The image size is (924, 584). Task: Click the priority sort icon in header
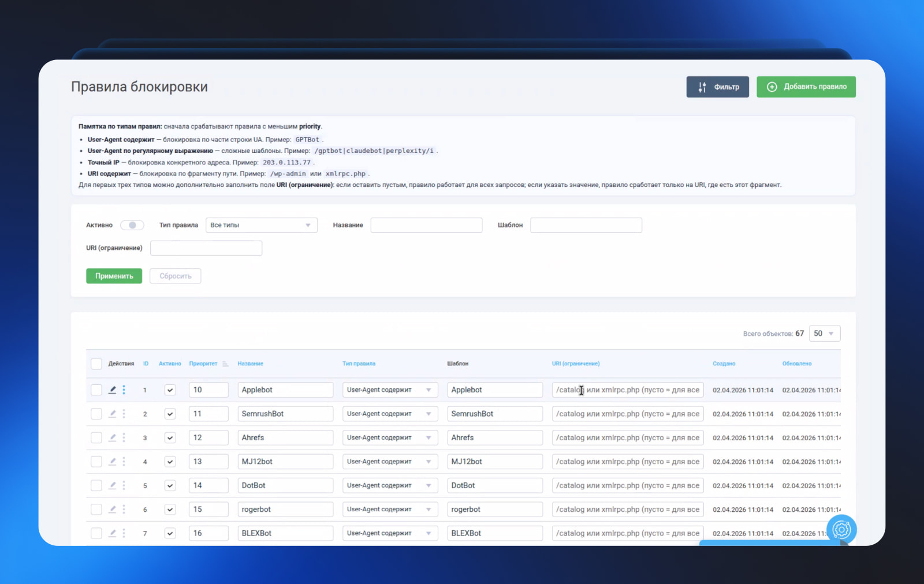(225, 364)
